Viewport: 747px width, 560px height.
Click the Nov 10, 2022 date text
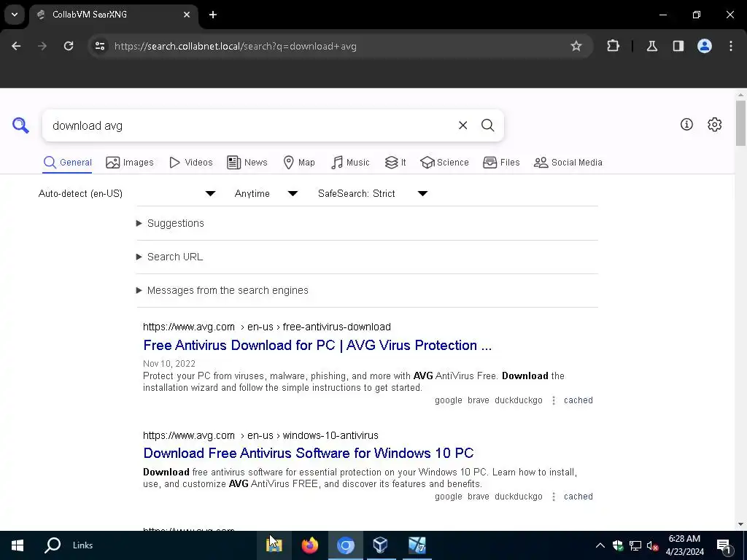pos(169,363)
